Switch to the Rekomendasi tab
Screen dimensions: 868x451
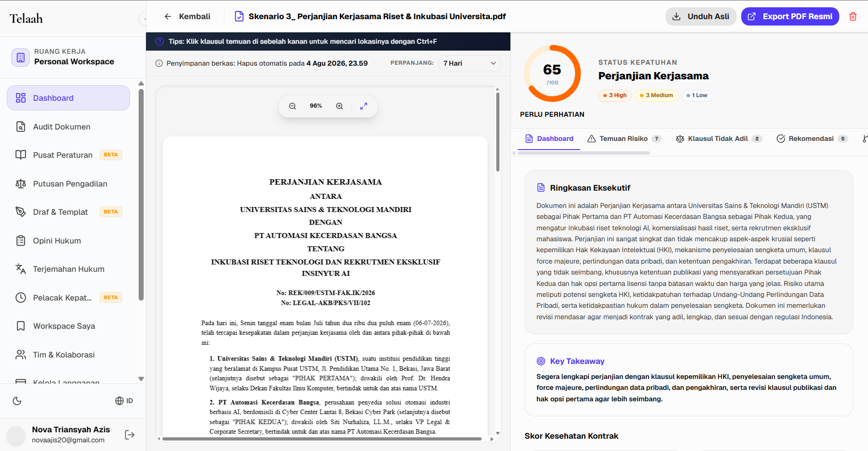click(812, 139)
